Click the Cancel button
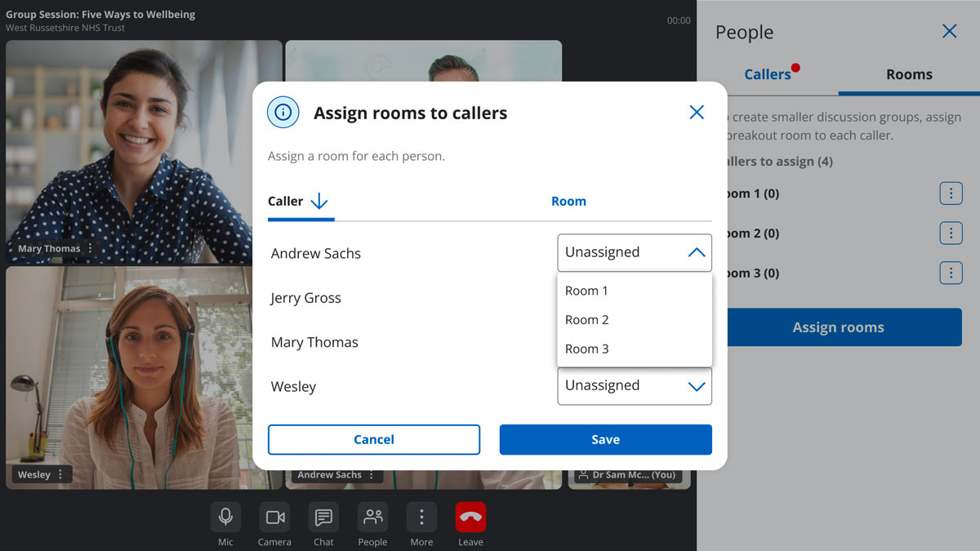The image size is (980, 551). (x=374, y=439)
